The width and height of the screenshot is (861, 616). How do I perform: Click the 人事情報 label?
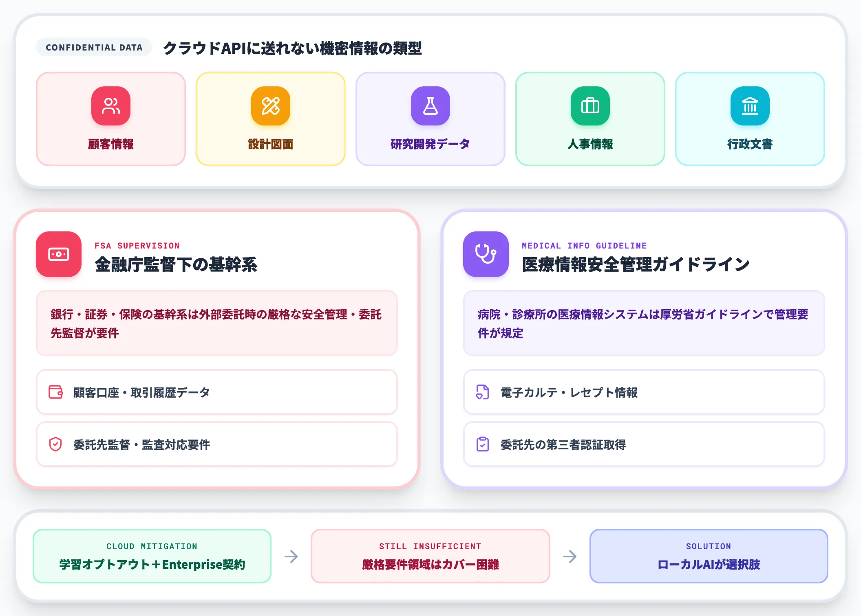tap(590, 144)
